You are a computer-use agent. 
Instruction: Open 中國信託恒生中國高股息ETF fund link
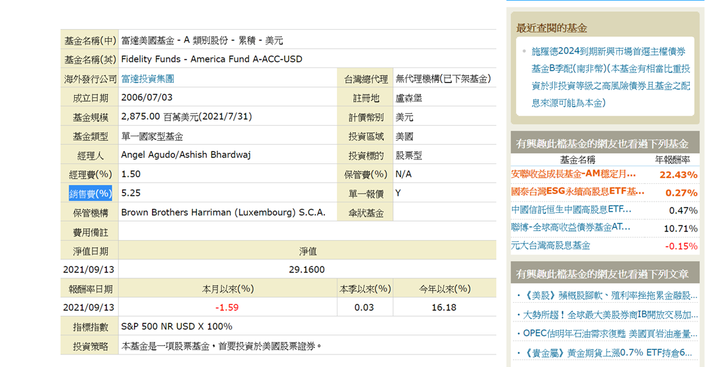tap(571, 209)
